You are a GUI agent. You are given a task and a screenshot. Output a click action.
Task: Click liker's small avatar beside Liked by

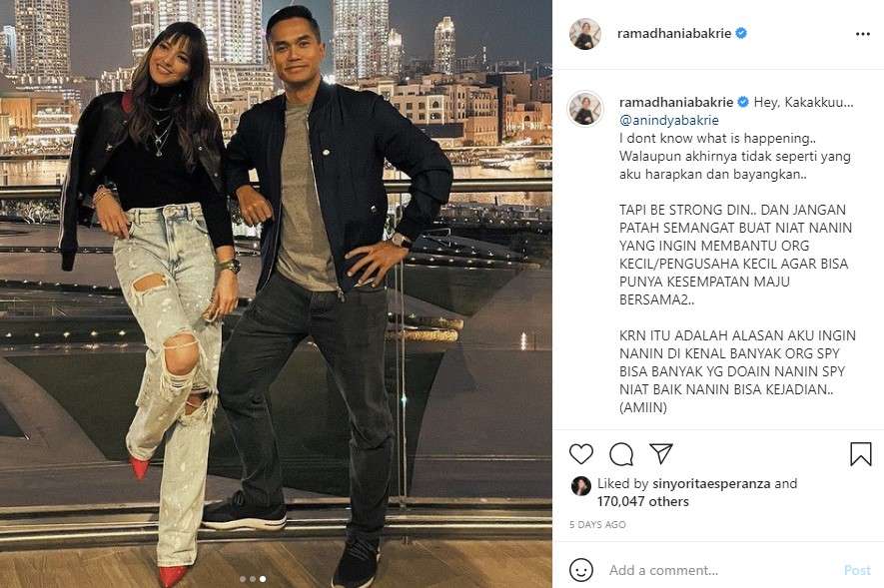pyautogui.click(x=580, y=485)
